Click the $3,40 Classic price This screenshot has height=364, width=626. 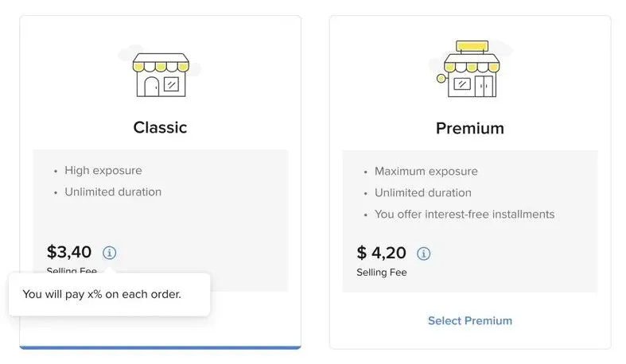tap(69, 252)
